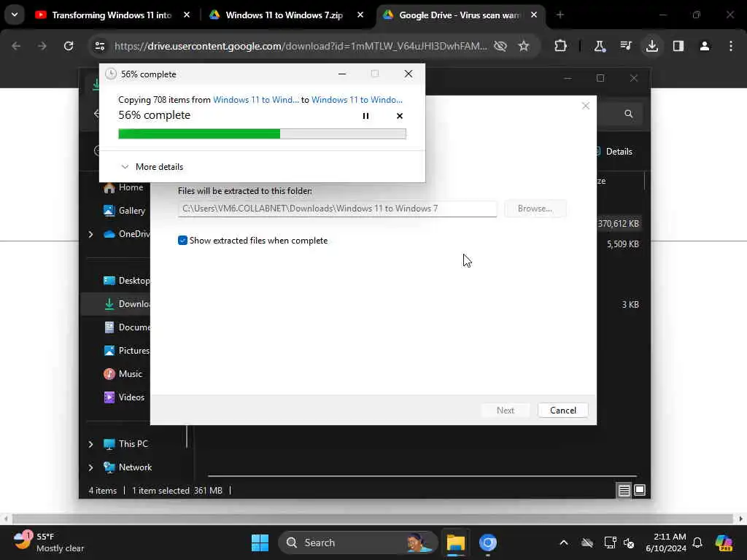This screenshot has width=747, height=560.
Task: Click the Cancel button in extract dialog
Action: click(x=562, y=410)
